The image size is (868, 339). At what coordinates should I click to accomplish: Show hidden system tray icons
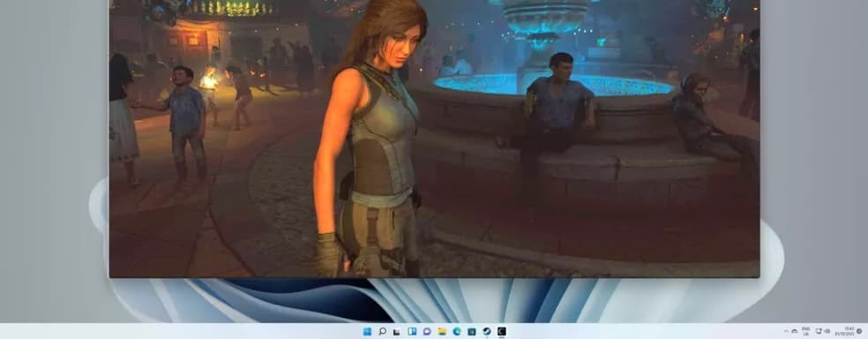[x=786, y=331]
